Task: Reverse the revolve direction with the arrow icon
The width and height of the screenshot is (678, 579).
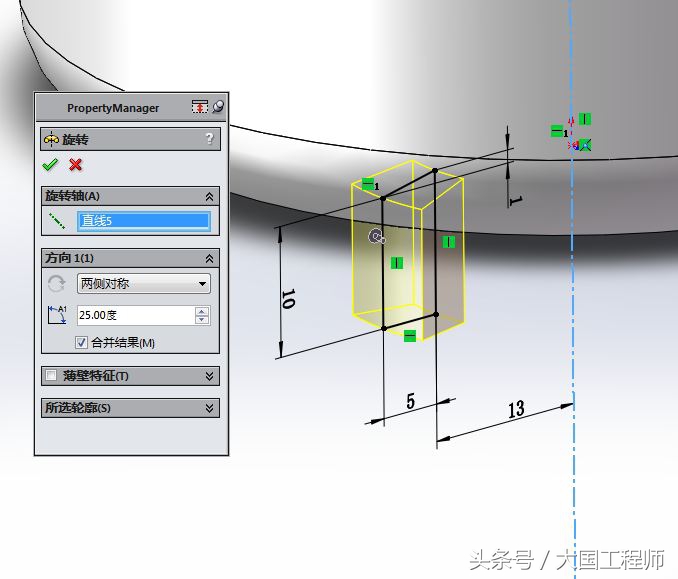Action: (x=57, y=284)
